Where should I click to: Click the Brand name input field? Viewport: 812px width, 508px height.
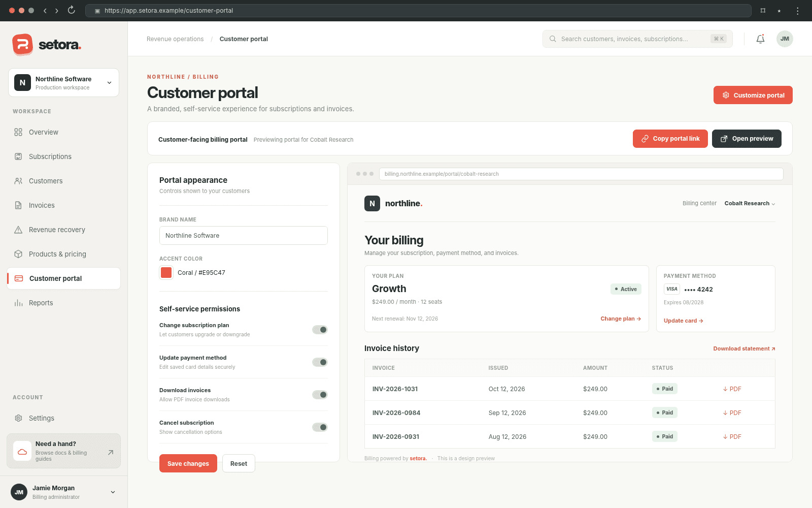(x=244, y=236)
